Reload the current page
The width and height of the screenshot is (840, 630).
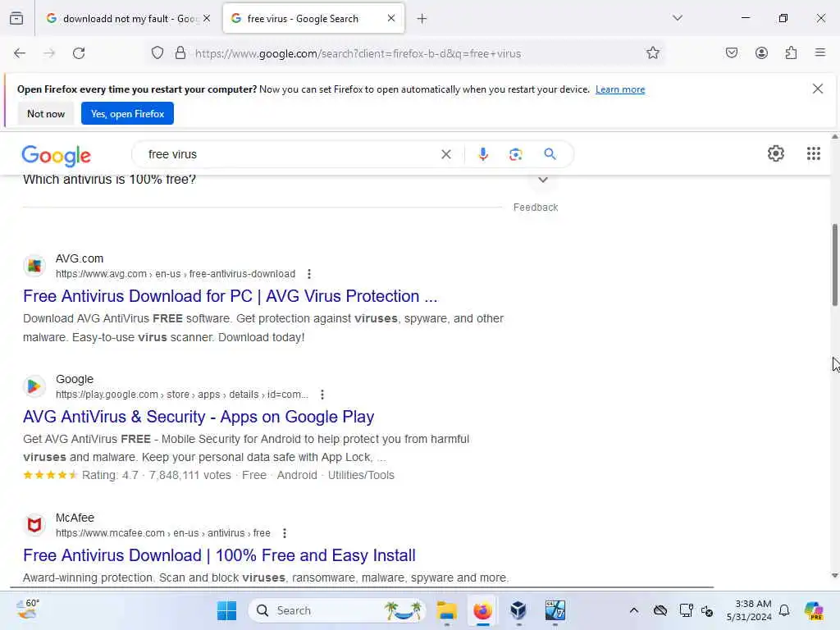point(79,53)
